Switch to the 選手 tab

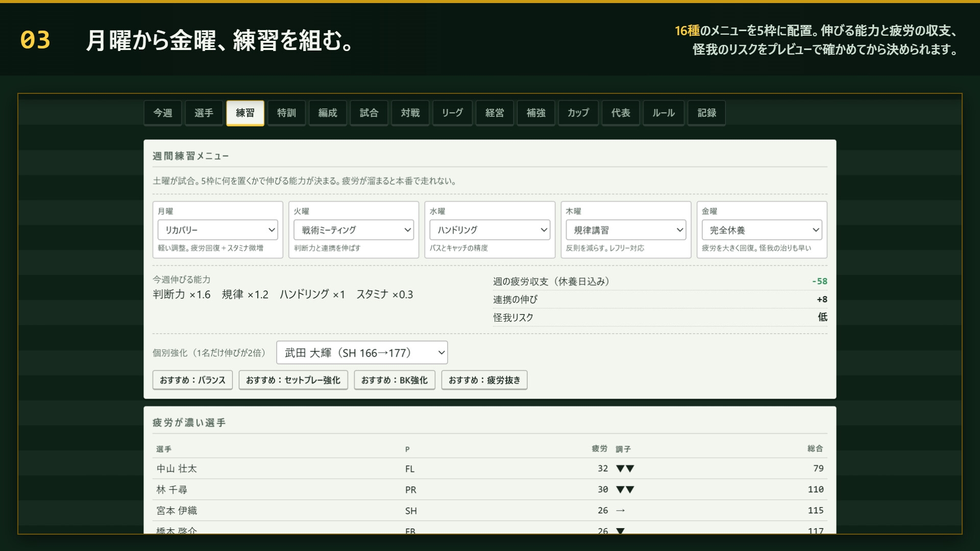click(x=204, y=113)
